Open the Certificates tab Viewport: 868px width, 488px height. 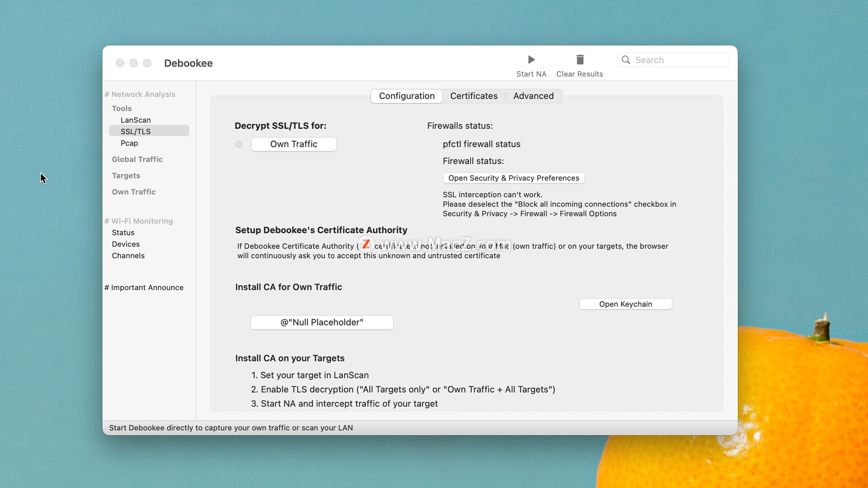pyautogui.click(x=474, y=96)
